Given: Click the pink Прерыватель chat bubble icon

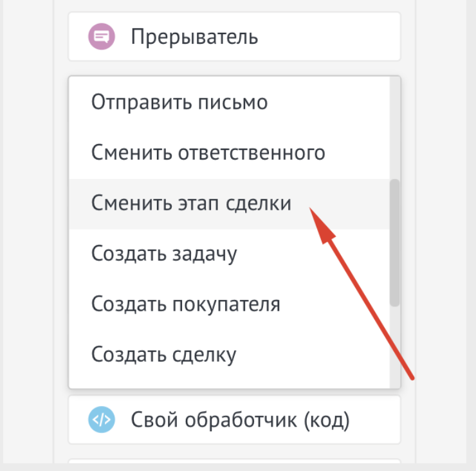Looking at the screenshot, I should pyautogui.click(x=101, y=37).
